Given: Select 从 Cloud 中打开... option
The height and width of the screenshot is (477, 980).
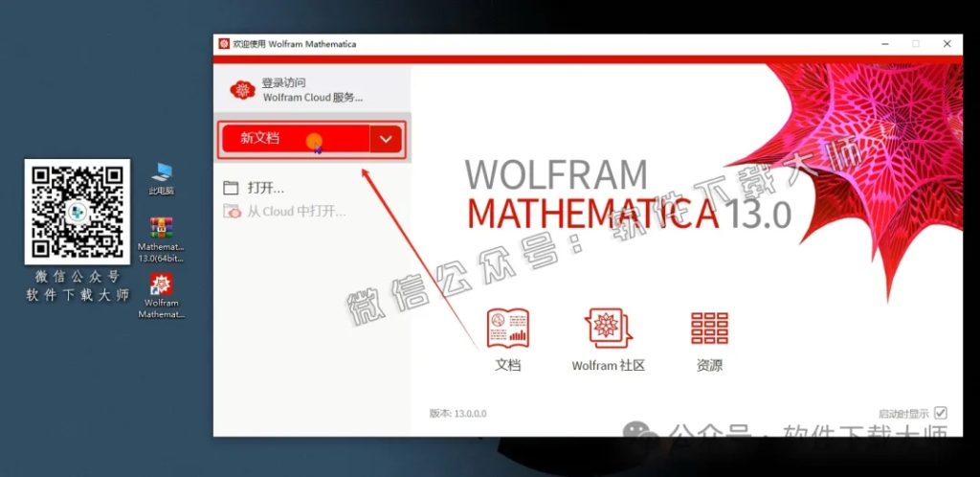Looking at the screenshot, I should pos(297,212).
